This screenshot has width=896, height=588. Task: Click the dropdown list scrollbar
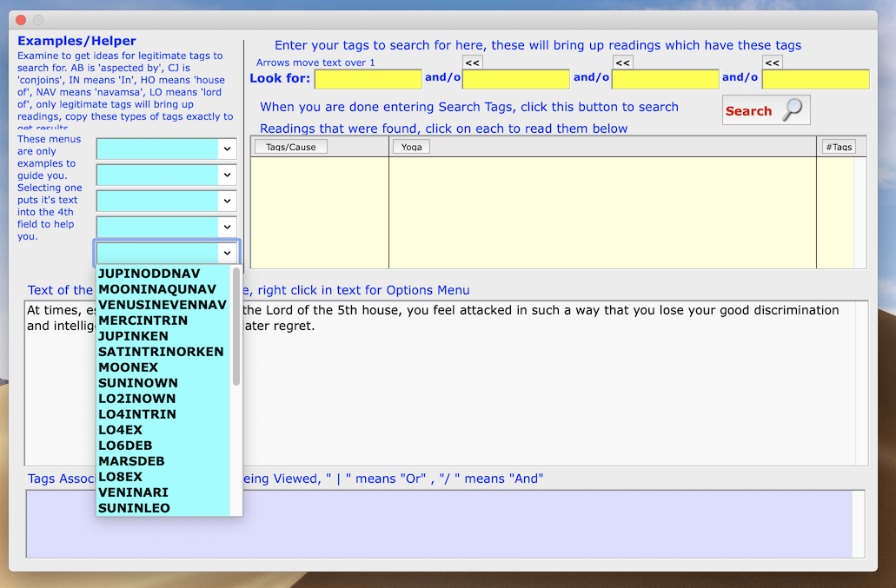click(236, 327)
